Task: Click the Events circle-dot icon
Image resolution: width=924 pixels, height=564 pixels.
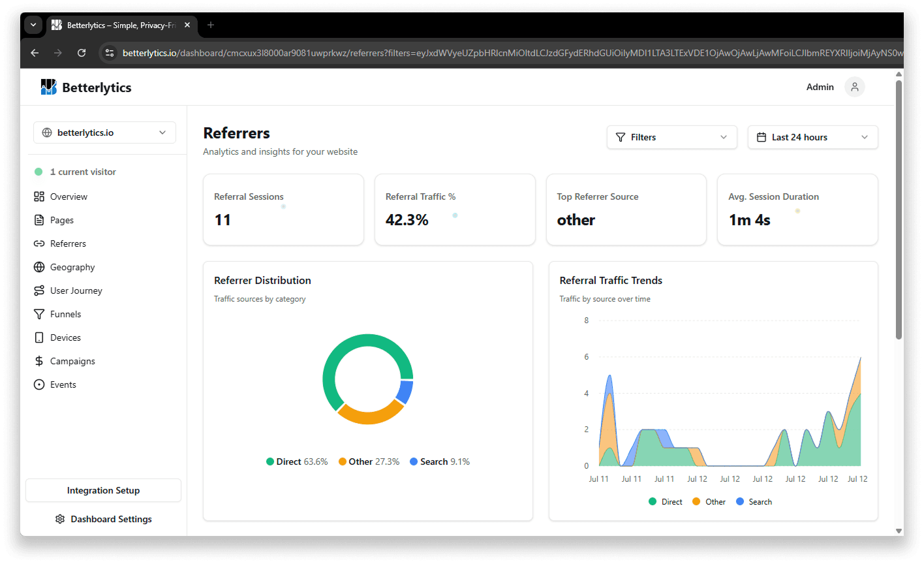Action: [39, 384]
